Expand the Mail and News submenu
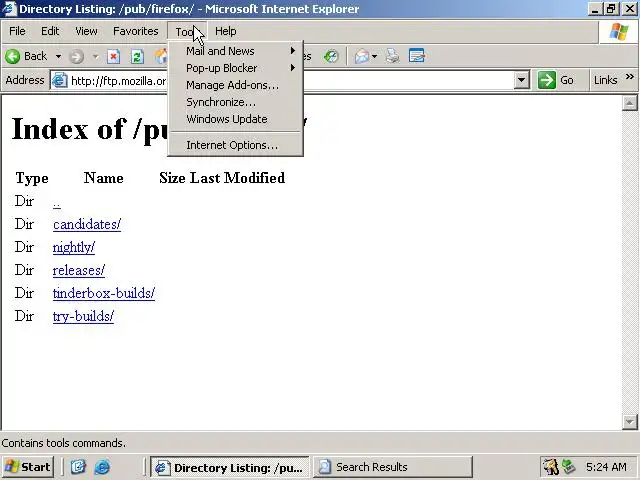 tap(236, 51)
